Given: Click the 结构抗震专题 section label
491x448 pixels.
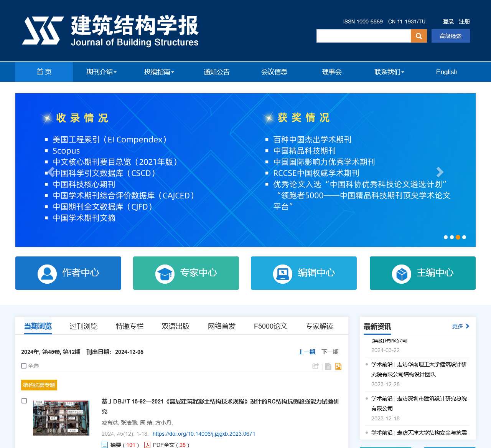Looking at the screenshot, I should click(x=39, y=385).
